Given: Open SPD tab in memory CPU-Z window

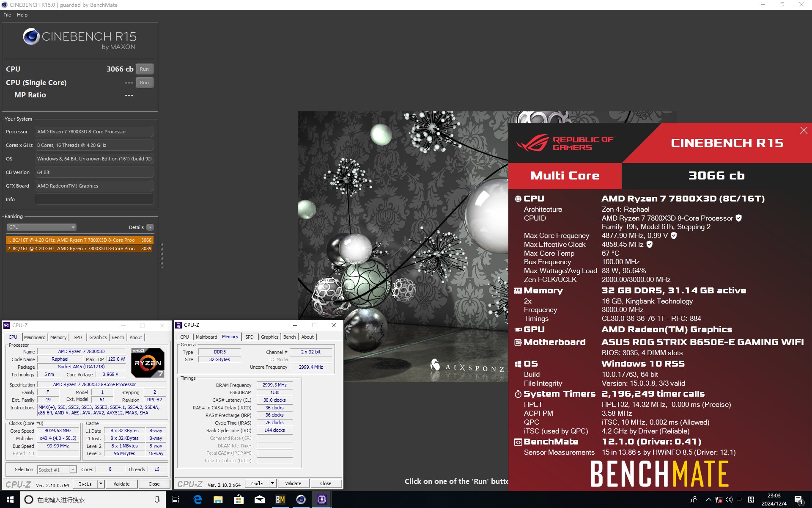Looking at the screenshot, I should tap(250, 337).
